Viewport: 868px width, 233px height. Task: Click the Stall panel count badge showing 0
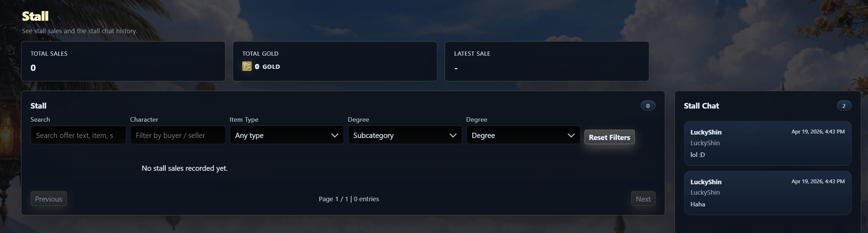[x=648, y=106]
